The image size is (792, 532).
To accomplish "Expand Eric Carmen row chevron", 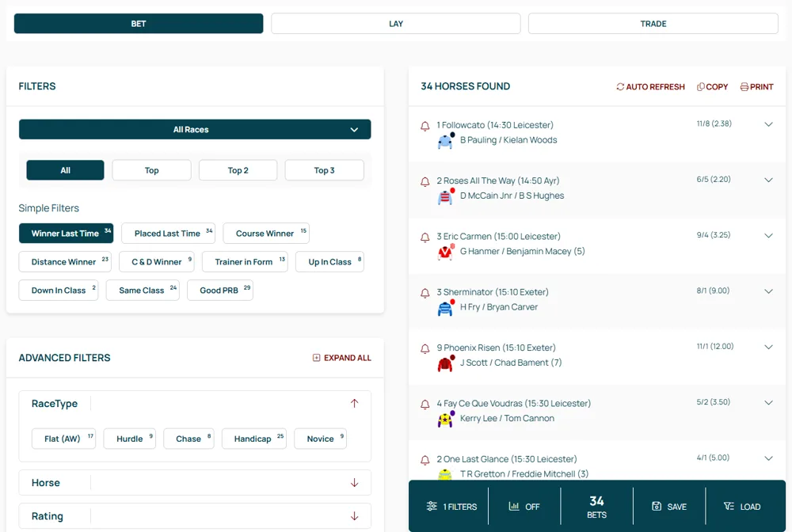I will [x=768, y=235].
